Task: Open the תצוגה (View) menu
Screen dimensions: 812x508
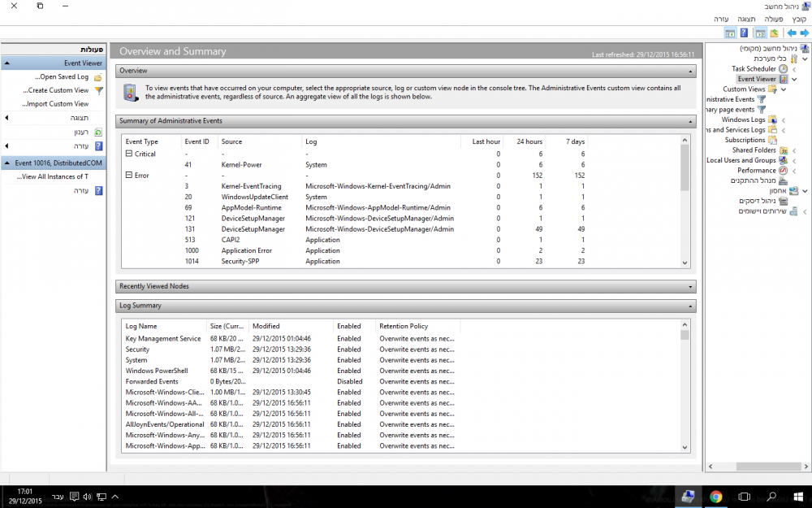Action: tap(747, 20)
